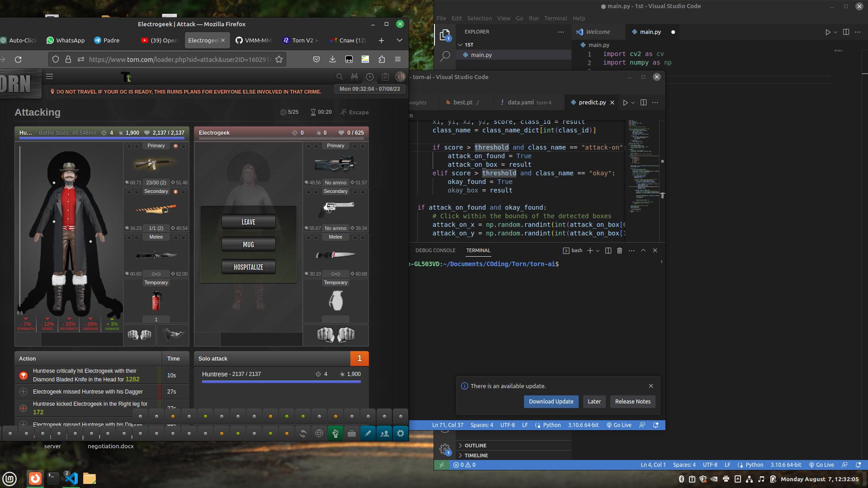This screenshot has width=868, height=488.
Task: Open faction chat fist icon
Action: click(x=335, y=433)
